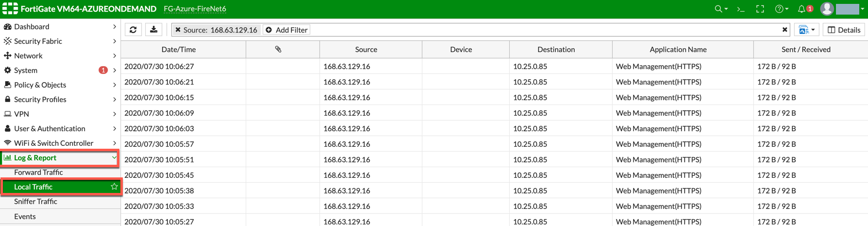Refresh the Local Traffic log list
The height and width of the screenshot is (226, 868).
click(x=133, y=30)
